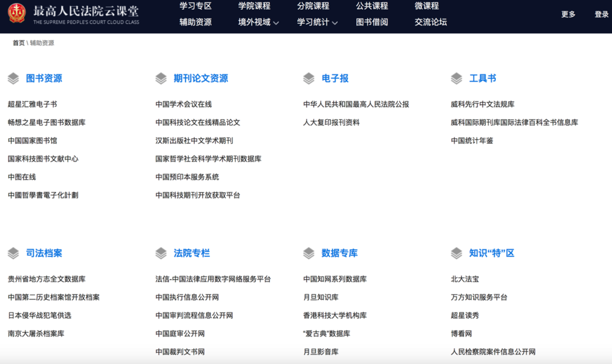Open 中国科技论文在线精品论文

click(x=198, y=122)
